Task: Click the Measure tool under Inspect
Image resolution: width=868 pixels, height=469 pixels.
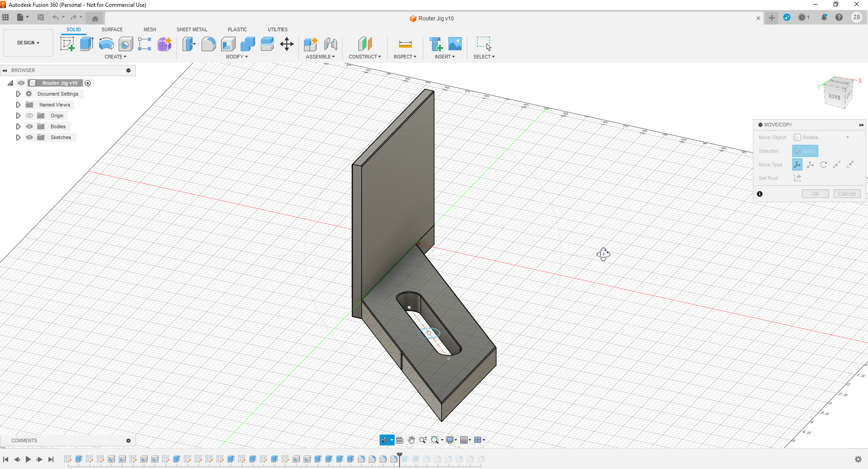Action: coord(405,44)
